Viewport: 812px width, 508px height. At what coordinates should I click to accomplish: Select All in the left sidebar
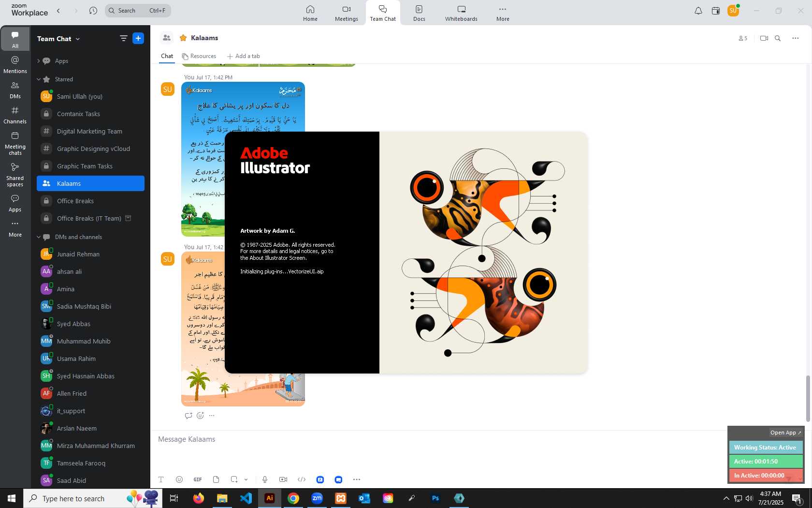(x=15, y=39)
